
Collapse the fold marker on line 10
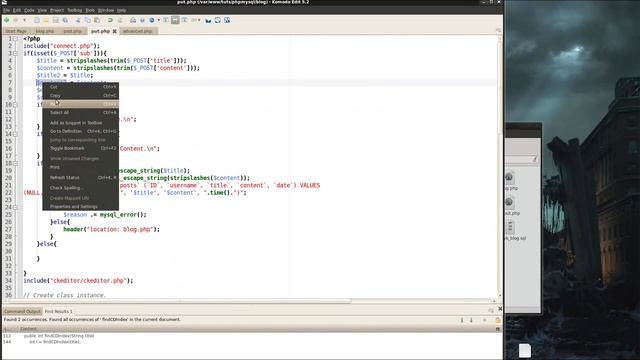point(15,104)
